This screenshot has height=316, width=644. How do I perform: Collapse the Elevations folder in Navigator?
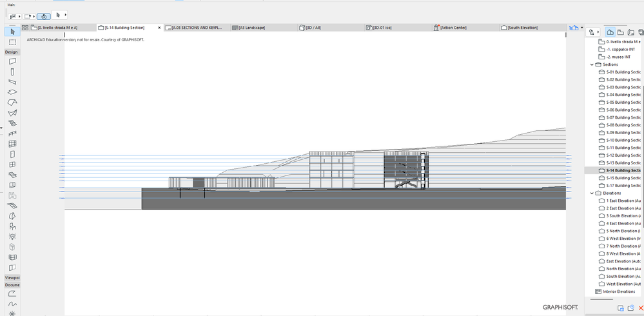(x=592, y=193)
